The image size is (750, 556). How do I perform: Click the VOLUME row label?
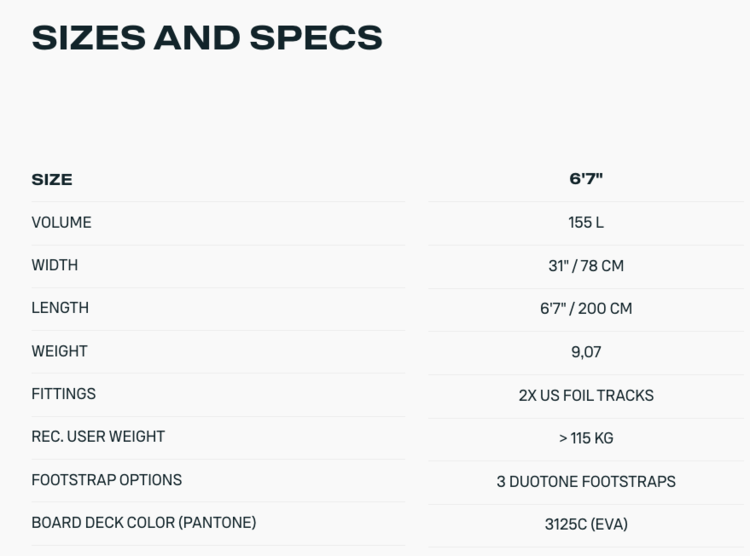click(x=61, y=223)
